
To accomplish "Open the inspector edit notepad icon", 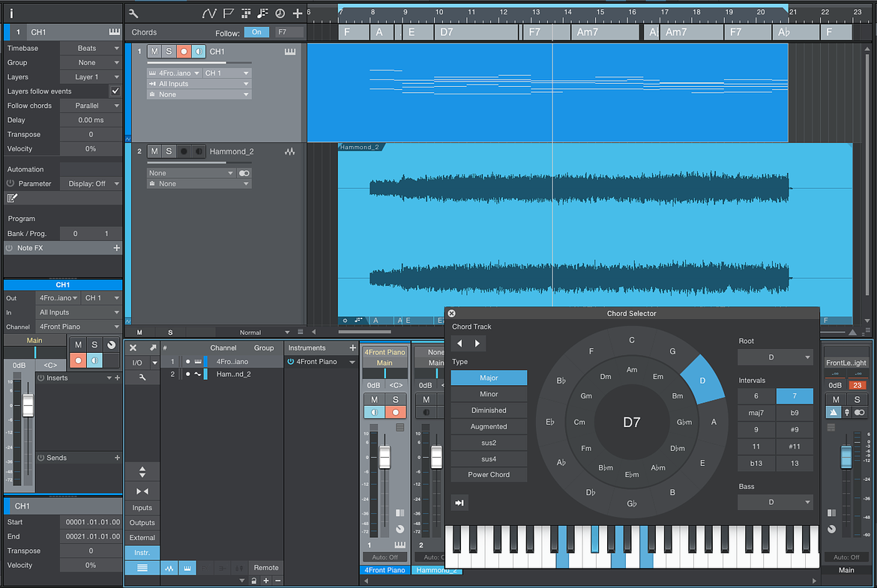I will point(12,198).
